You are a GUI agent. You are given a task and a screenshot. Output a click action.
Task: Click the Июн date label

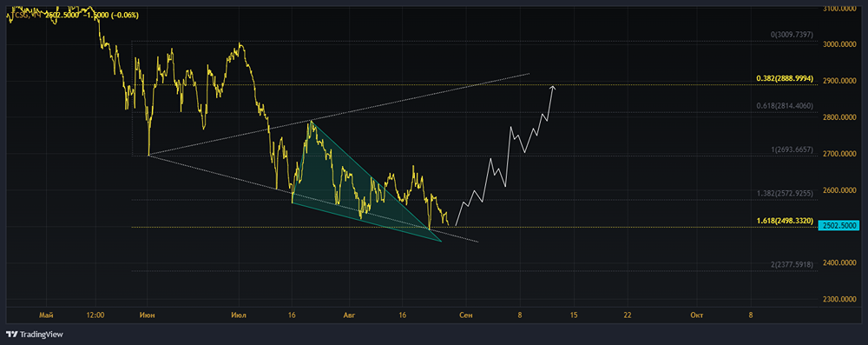pyautogui.click(x=148, y=315)
